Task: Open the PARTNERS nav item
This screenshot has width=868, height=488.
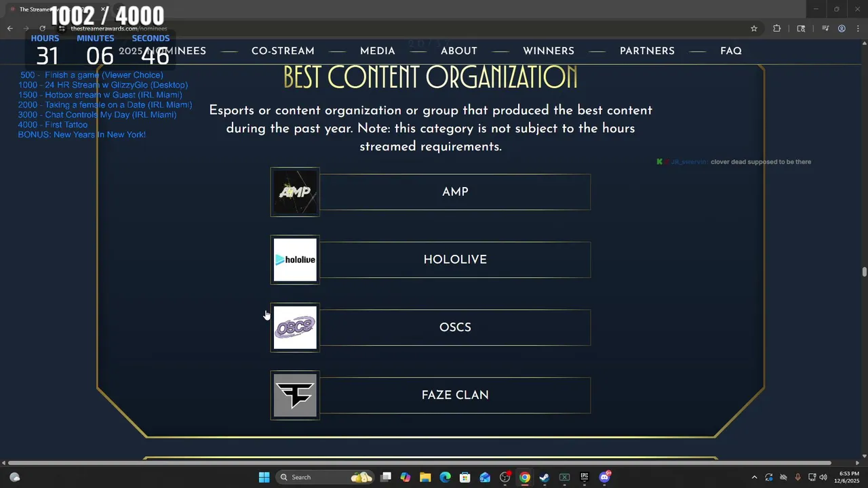Action: point(647,51)
